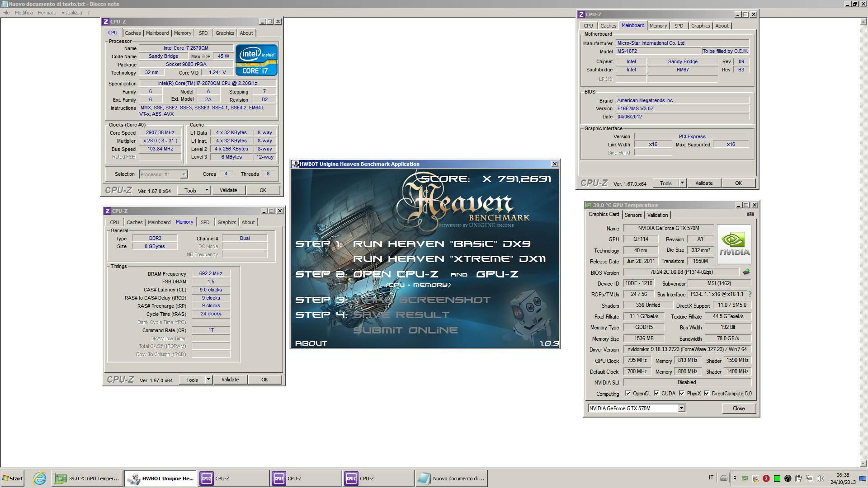Image resolution: width=868 pixels, height=488 pixels.
Task: Click Notepad vertical scrollbar up arrow
Action: click(x=864, y=21)
